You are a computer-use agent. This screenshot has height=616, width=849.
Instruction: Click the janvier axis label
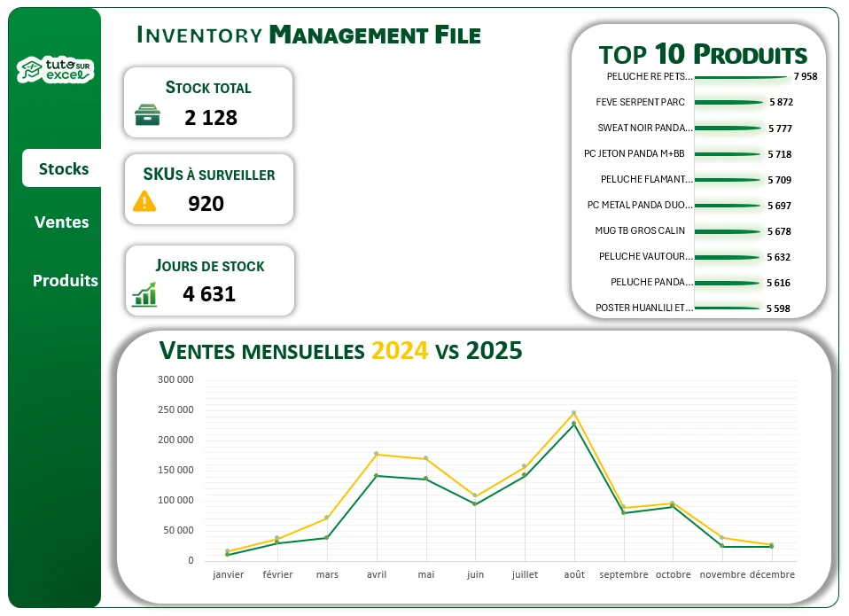(228, 574)
